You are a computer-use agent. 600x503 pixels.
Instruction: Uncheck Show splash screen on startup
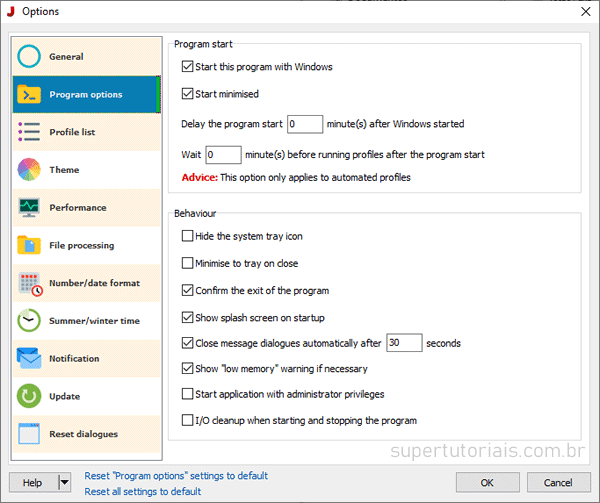pos(188,317)
